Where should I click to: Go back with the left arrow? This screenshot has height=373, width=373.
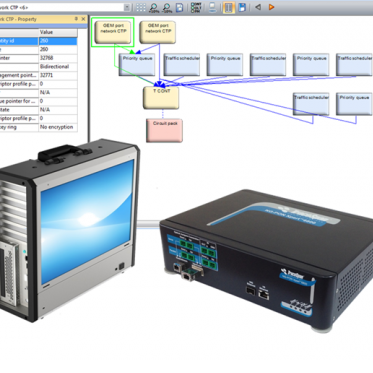click(258, 7)
